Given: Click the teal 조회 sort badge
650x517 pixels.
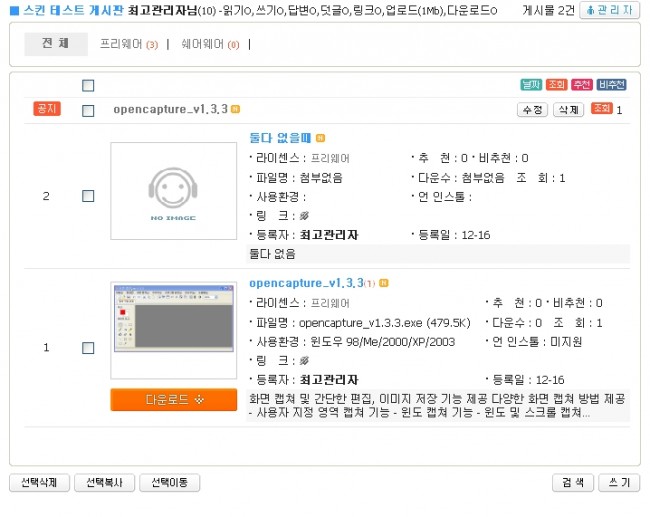Looking at the screenshot, I should [x=557, y=85].
